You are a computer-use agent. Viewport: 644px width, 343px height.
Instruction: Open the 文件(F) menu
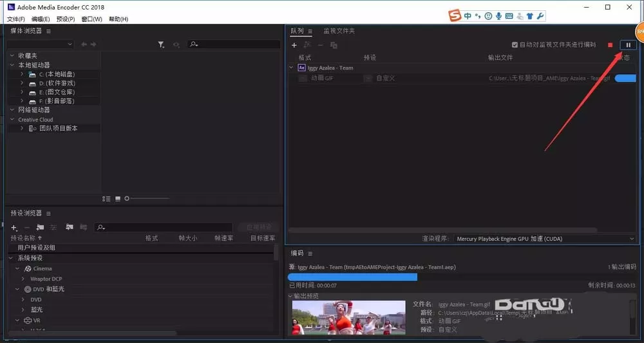point(16,19)
